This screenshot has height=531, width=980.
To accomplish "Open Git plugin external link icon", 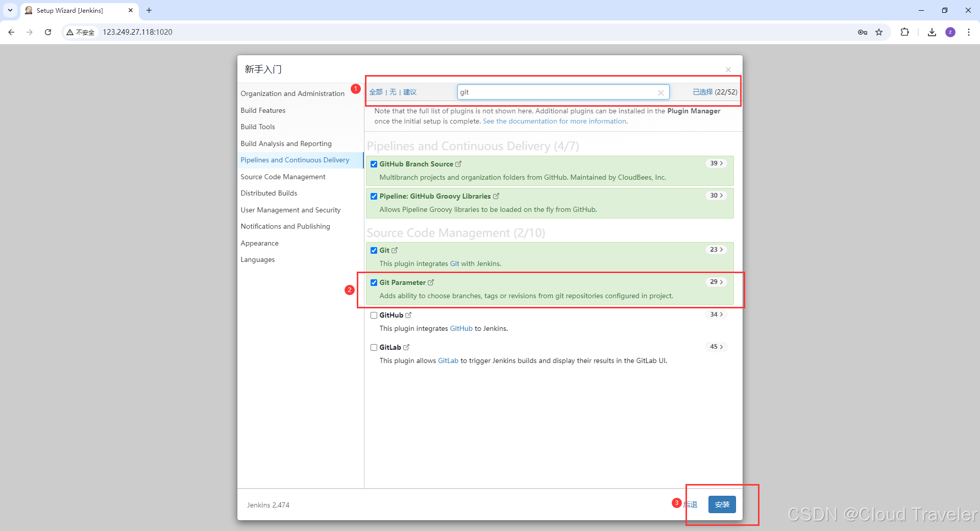I will (x=395, y=250).
